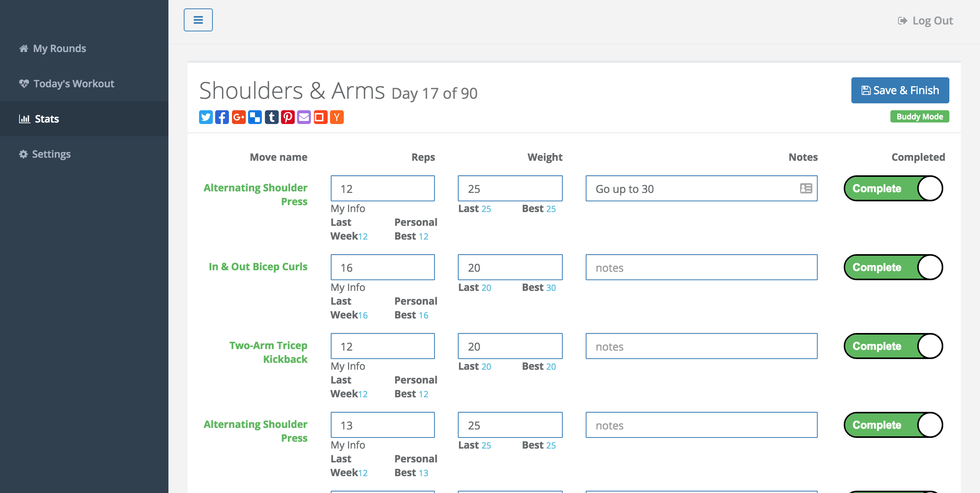Click notes field for second Shoulder Press
980x493 pixels.
tap(702, 425)
